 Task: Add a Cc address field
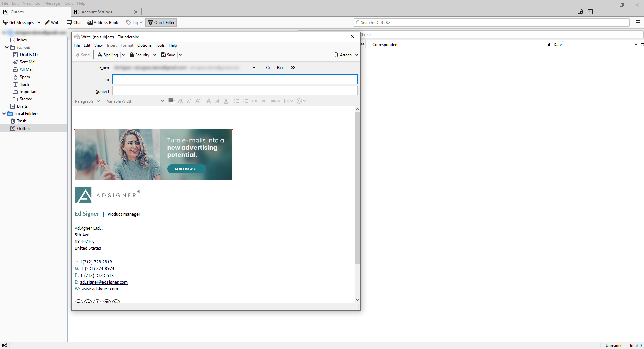(x=268, y=68)
